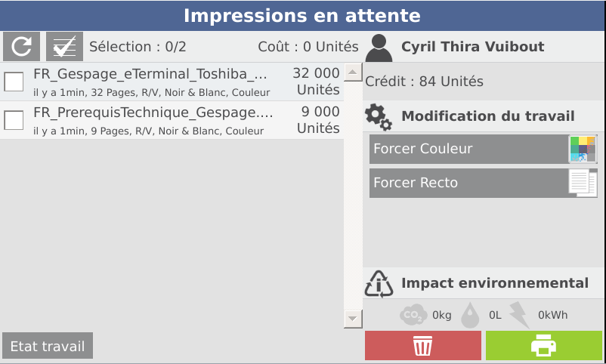Image resolution: width=606 pixels, height=364 pixels.
Task: Click the pages icon on Forcer Recto
Action: pos(583,183)
